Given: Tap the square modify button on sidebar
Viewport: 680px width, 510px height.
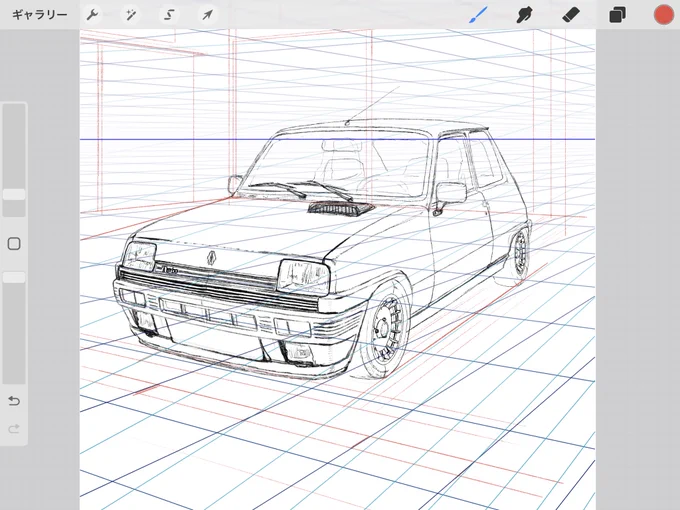Looking at the screenshot, I should (x=14, y=244).
